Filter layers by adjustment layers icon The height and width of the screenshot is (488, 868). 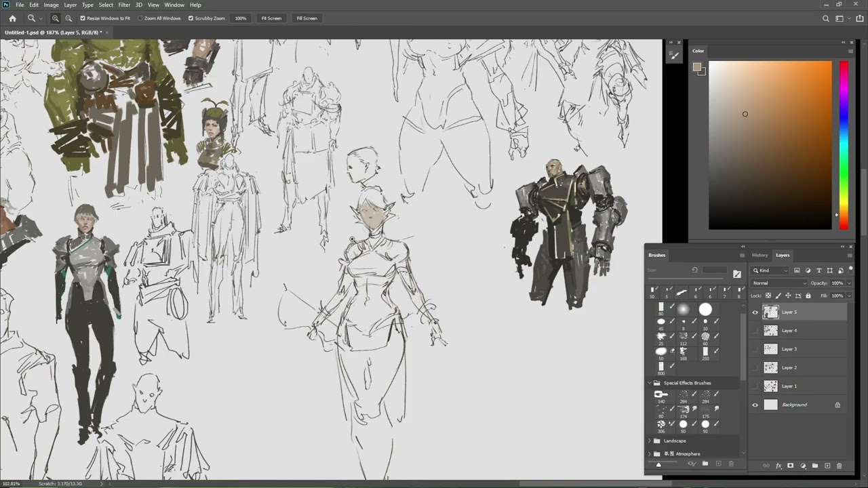[x=808, y=270]
